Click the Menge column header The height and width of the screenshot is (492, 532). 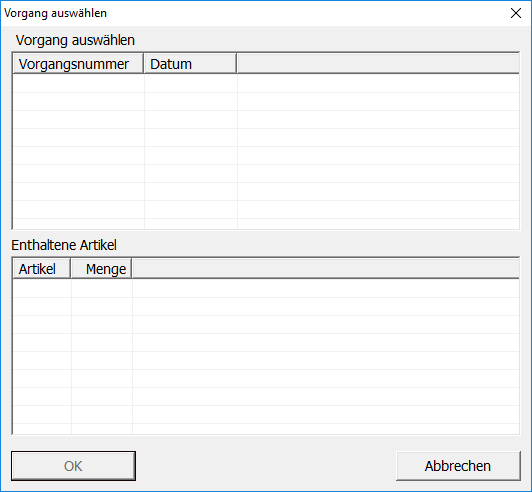coord(101,269)
